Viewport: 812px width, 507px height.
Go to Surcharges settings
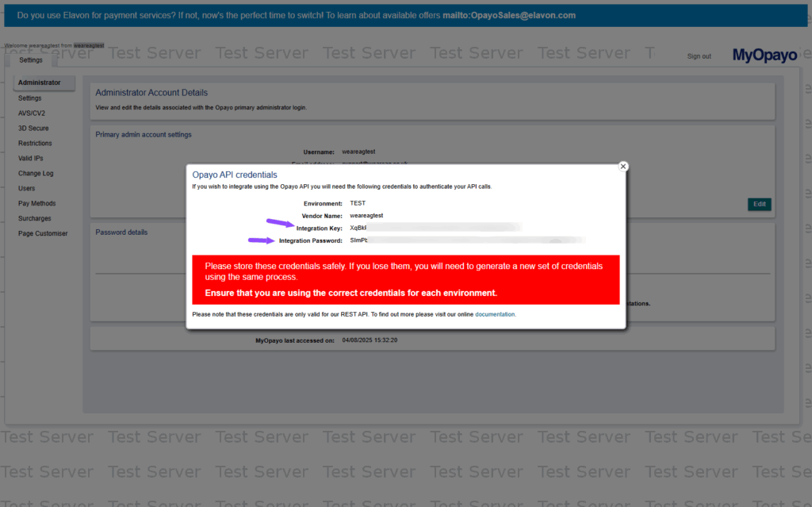point(34,218)
